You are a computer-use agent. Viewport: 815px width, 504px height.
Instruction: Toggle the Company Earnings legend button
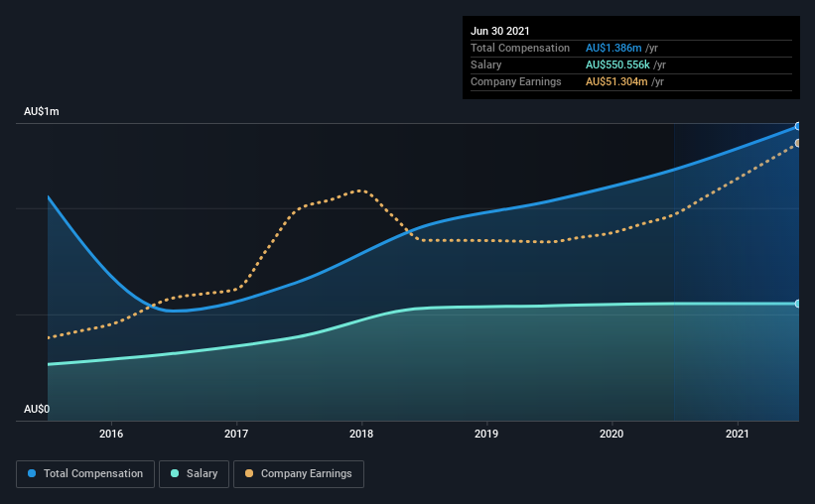[x=299, y=474]
